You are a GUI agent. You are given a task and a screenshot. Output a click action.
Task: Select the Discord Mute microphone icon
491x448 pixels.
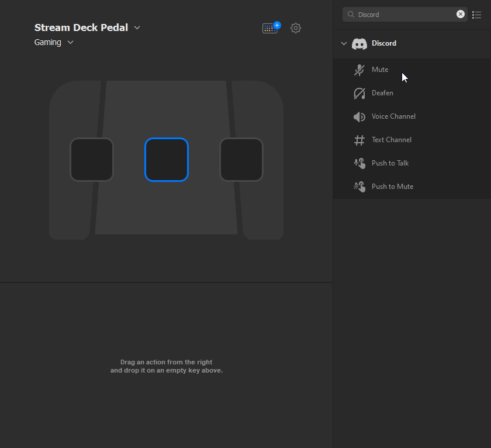[x=359, y=70]
